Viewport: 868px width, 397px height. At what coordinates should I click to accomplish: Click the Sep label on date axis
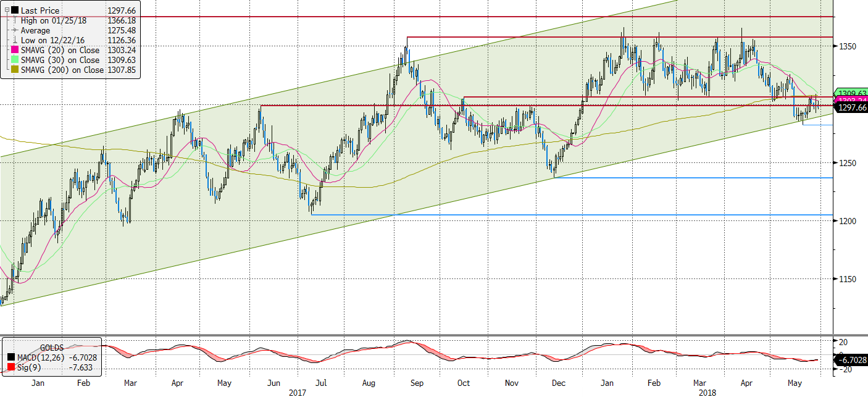point(417,383)
